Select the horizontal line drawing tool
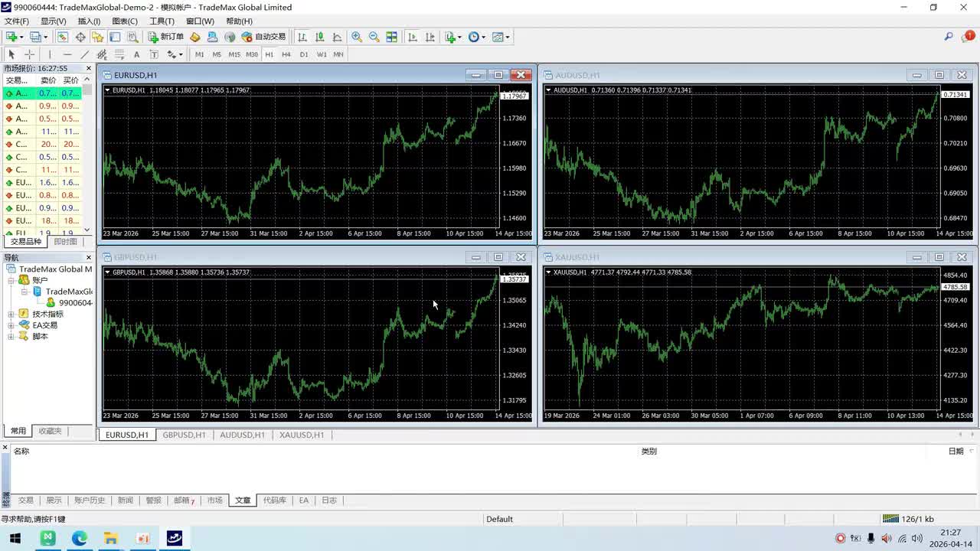980x551 pixels. 67,54
